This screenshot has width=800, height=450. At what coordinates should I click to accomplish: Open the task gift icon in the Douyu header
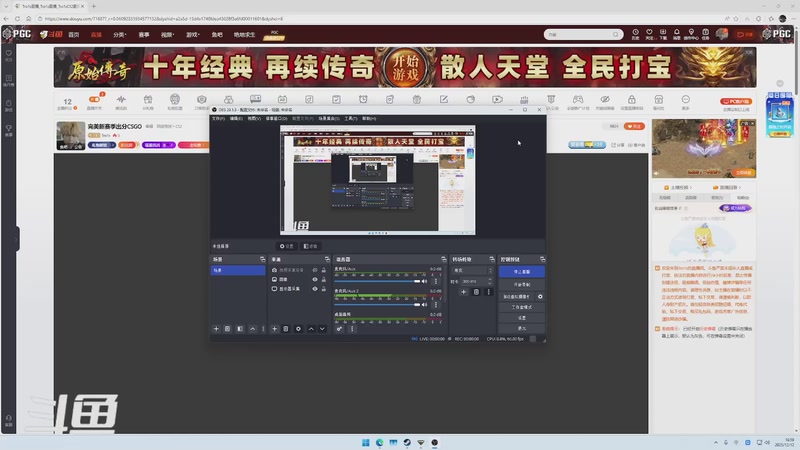coord(705,34)
